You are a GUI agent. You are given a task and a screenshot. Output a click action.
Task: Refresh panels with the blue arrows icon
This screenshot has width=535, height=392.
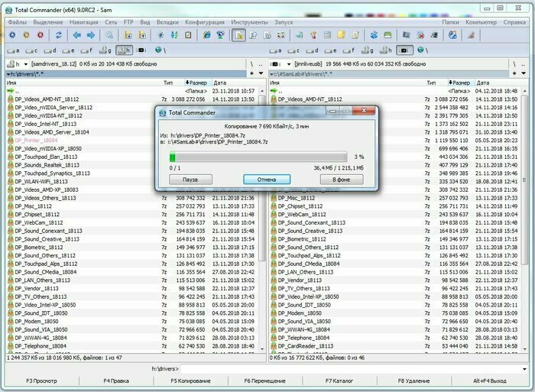coord(58,35)
